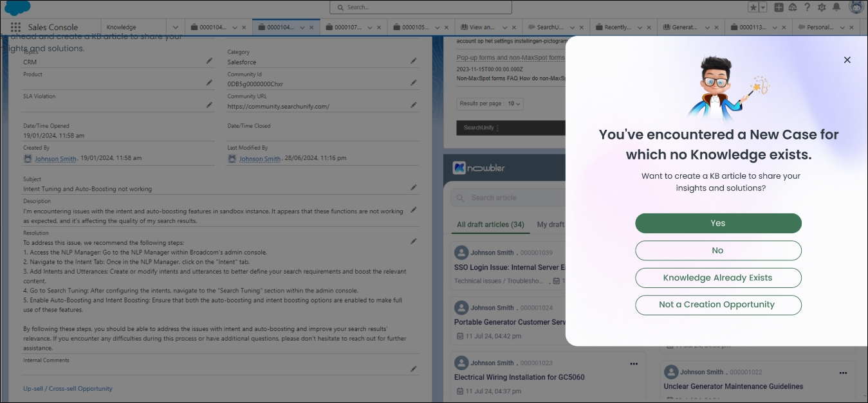Open the Knowledge navigation dropdown chevron
This screenshot has width=868, height=403.
pyautogui.click(x=175, y=28)
